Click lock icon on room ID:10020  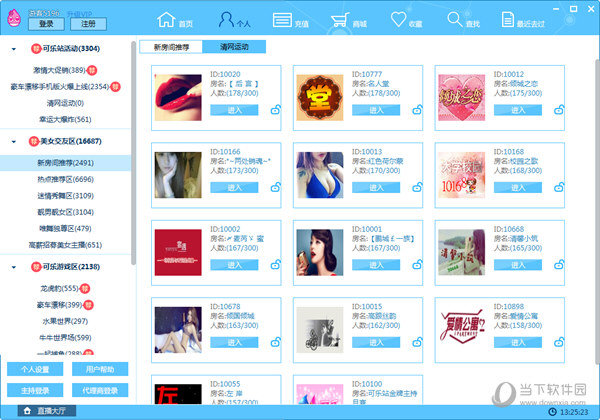pos(276,110)
